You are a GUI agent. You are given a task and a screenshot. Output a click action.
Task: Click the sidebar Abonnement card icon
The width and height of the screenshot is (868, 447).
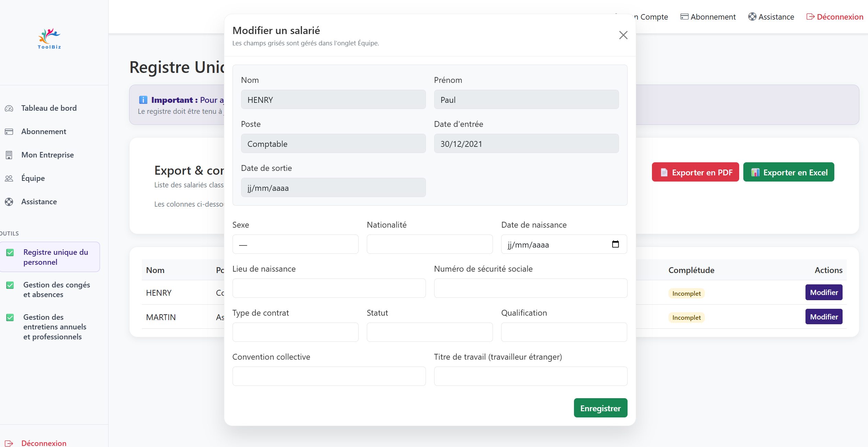point(9,132)
